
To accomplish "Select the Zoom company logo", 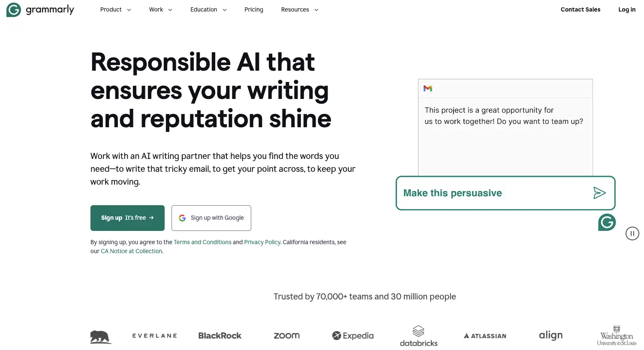I will pyautogui.click(x=286, y=335).
